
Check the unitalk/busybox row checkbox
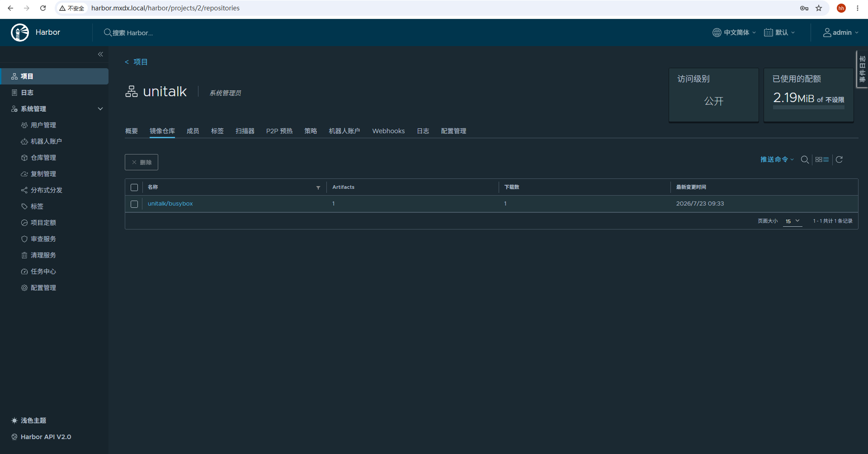[x=134, y=204]
